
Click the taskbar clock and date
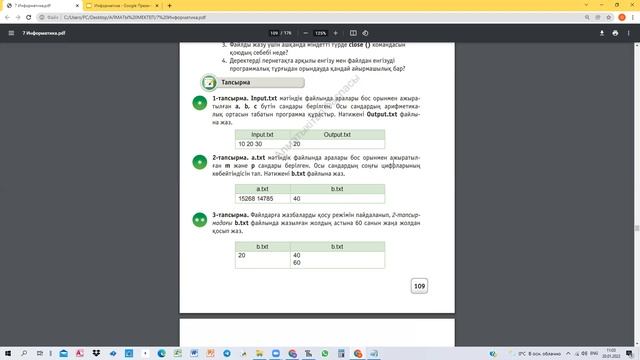coord(611,353)
